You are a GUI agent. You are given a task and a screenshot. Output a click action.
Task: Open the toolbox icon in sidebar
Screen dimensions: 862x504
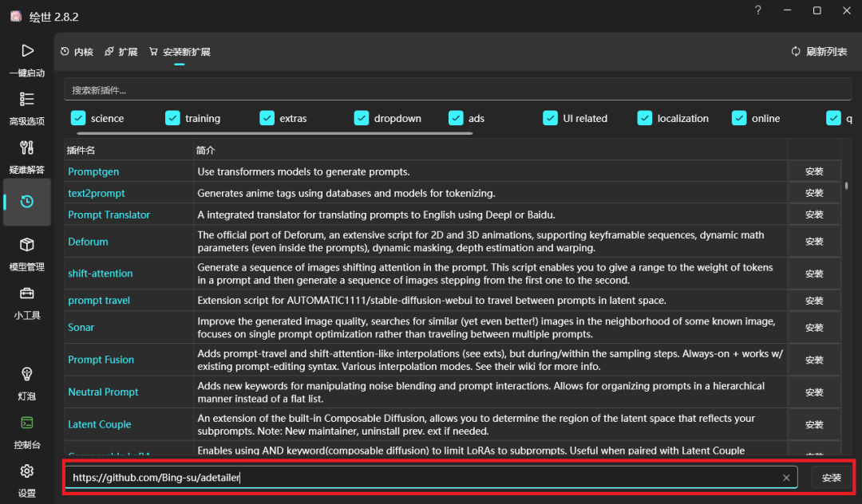pyautogui.click(x=27, y=293)
